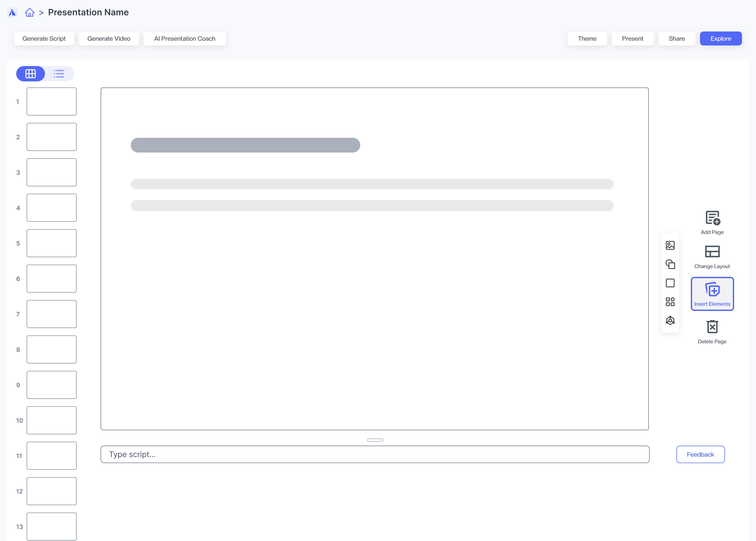Open the Change Layout option
This screenshot has width=756, height=541.
coord(712,251)
